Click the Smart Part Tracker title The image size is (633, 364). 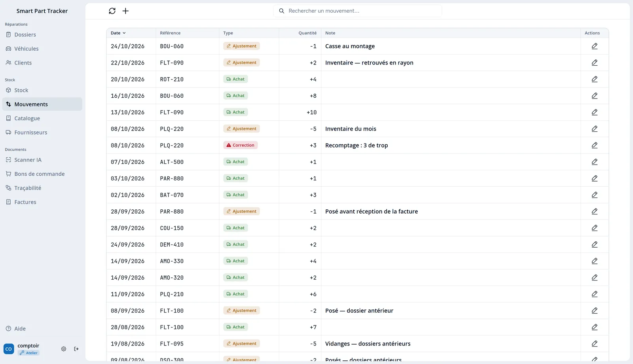pos(42,11)
